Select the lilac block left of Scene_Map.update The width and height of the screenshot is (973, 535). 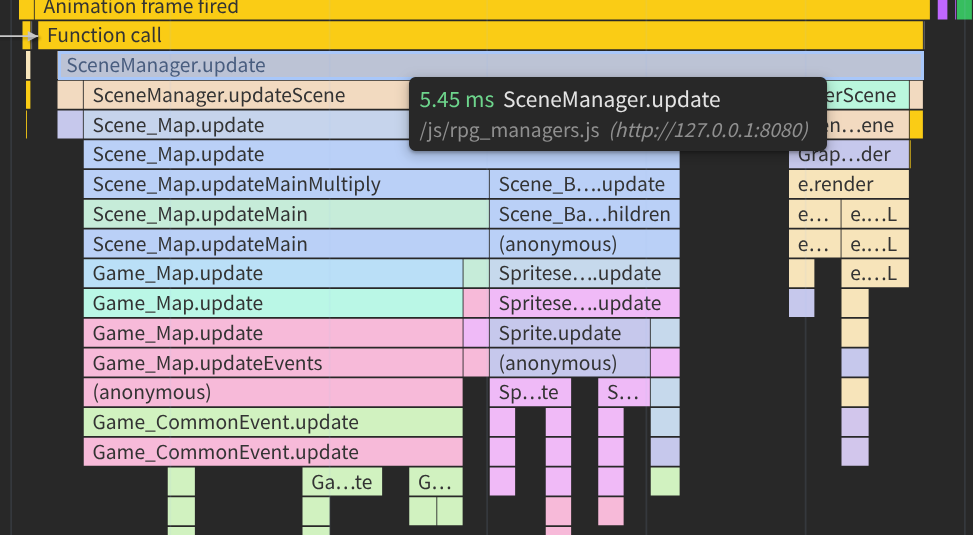click(x=70, y=125)
